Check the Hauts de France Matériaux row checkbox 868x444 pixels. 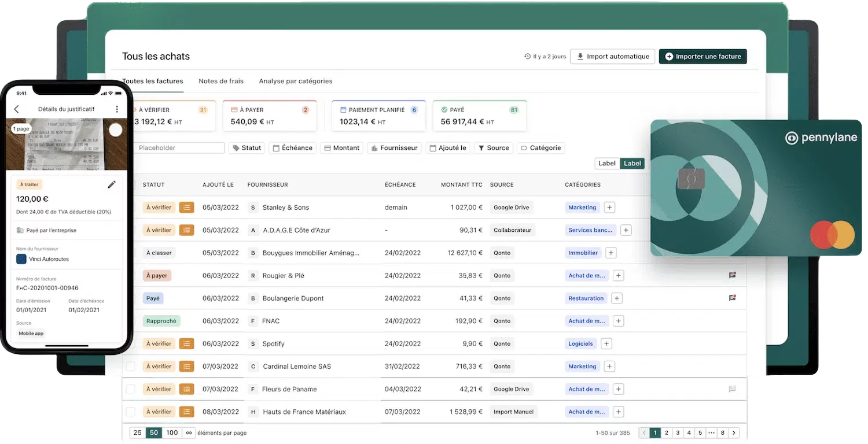(x=131, y=412)
